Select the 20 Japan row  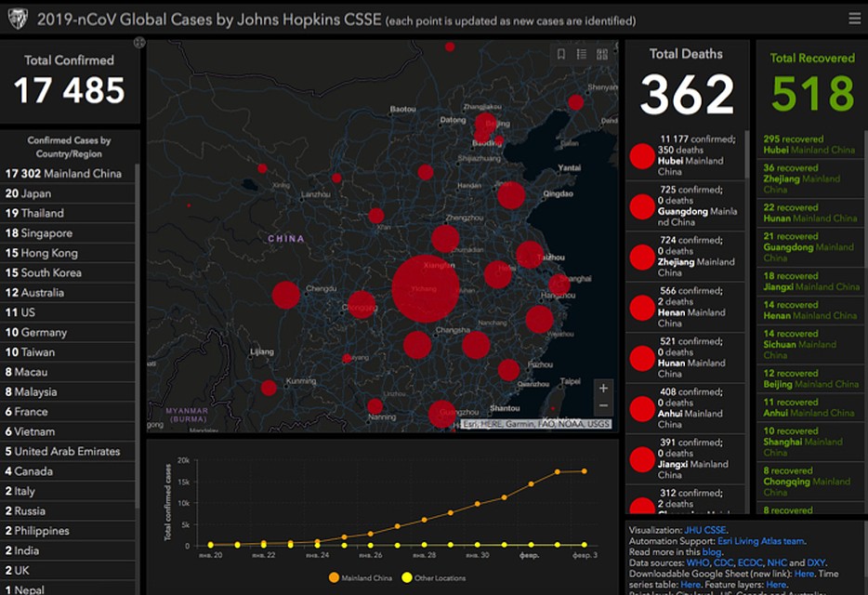(x=68, y=193)
